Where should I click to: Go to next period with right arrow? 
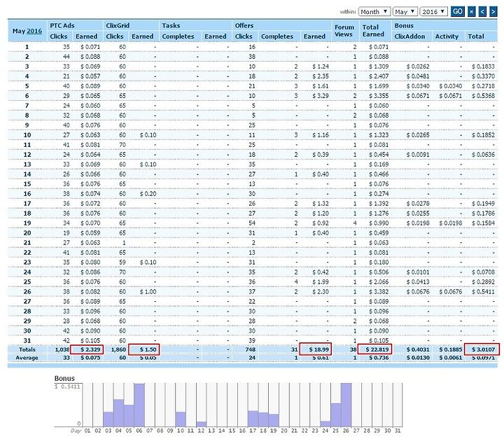493,12
